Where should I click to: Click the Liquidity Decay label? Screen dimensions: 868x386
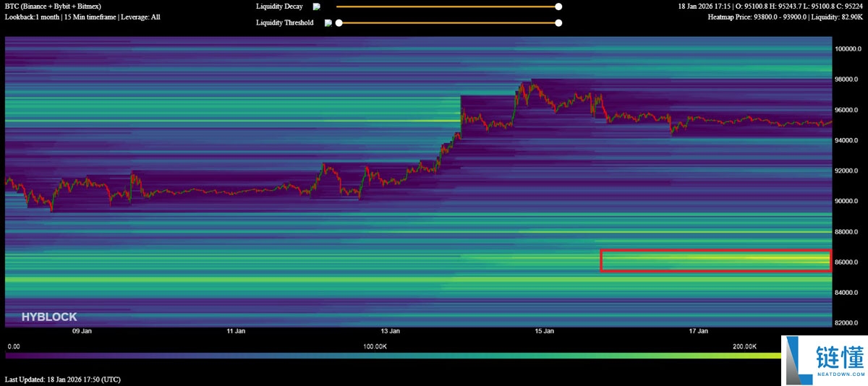point(280,7)
